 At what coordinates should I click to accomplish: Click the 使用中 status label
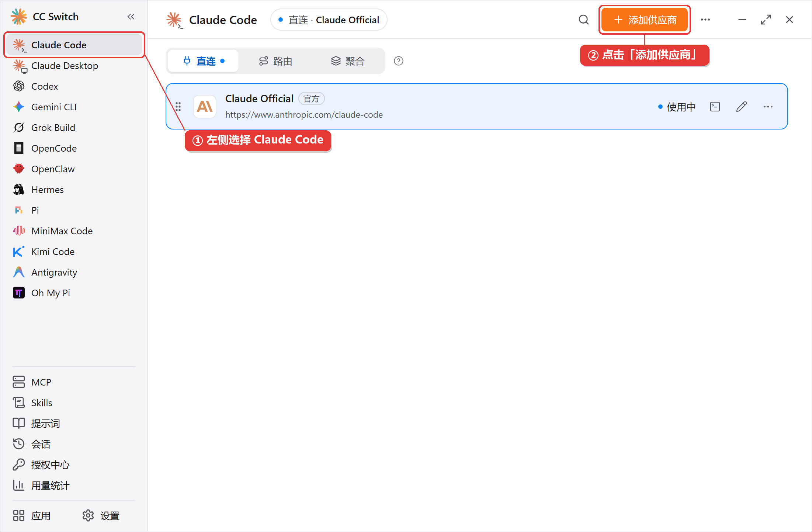pos(677,107)
